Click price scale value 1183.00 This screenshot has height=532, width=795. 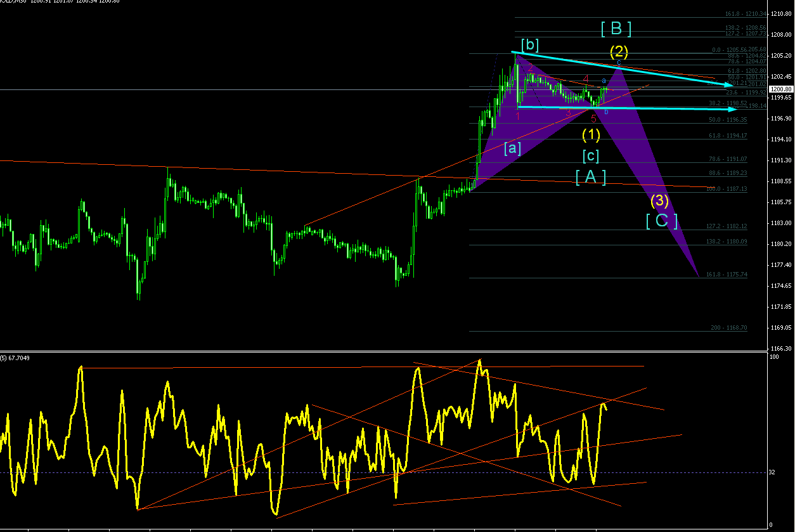click(x=782, y=223)
